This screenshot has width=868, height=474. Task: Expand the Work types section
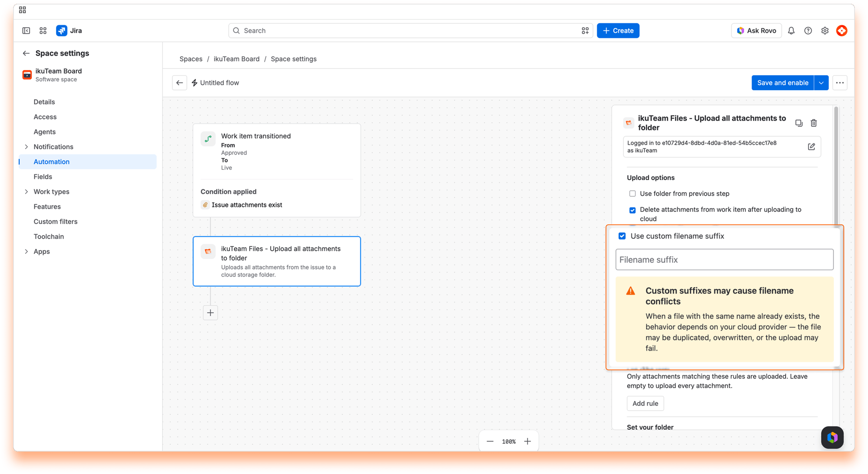(26, 192)
